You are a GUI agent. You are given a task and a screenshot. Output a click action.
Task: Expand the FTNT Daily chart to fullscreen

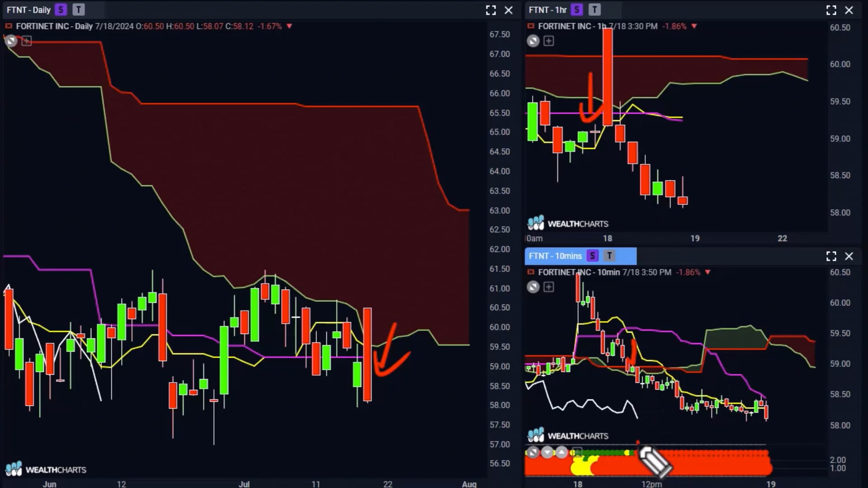click(491, 10)
